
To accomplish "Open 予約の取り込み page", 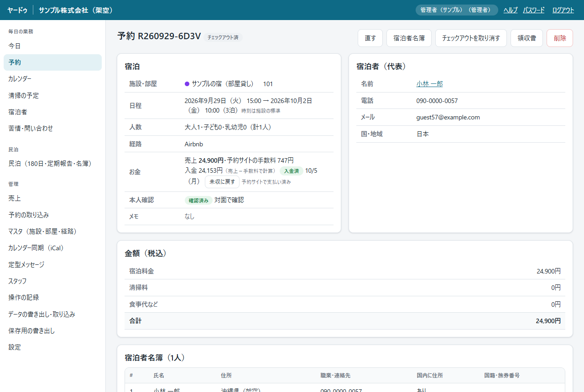I will tap(52, 215).
